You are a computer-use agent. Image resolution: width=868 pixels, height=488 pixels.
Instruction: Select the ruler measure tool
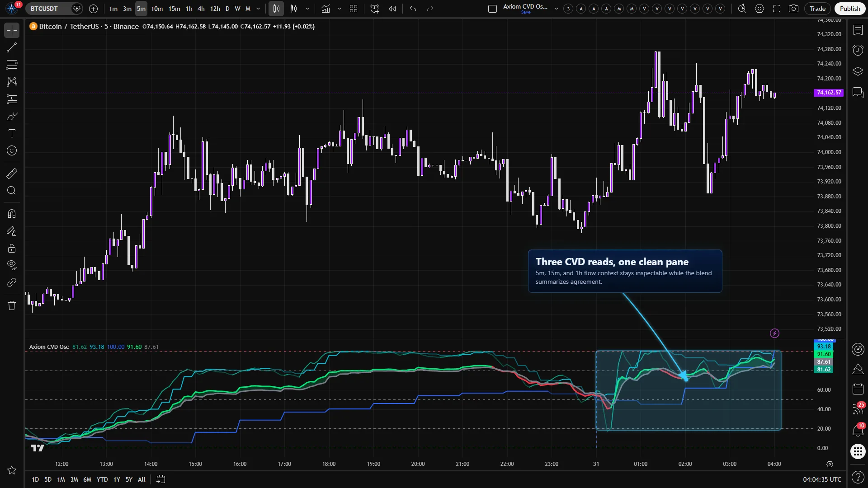point(12,173)
